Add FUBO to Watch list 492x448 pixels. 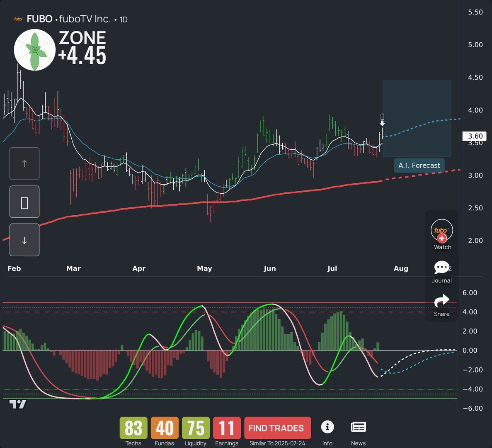pos(442,235)
